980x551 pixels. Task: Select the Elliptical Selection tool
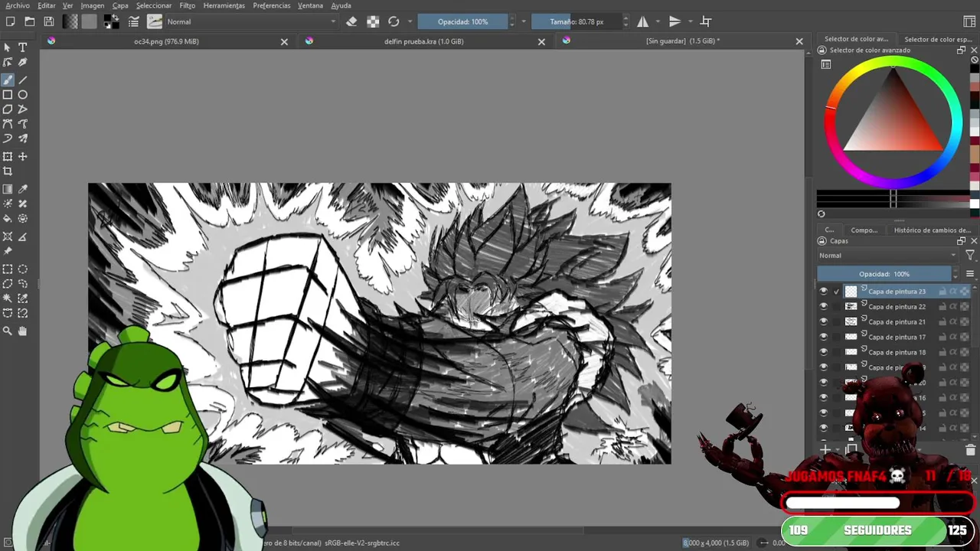(23, 269)
